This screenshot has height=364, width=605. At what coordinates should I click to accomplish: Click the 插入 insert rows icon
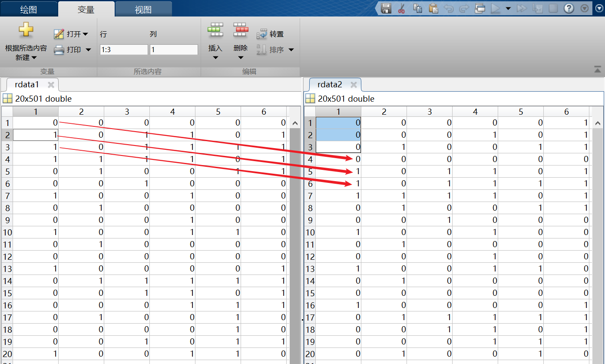pyautogui.click(x=215, y=30)
